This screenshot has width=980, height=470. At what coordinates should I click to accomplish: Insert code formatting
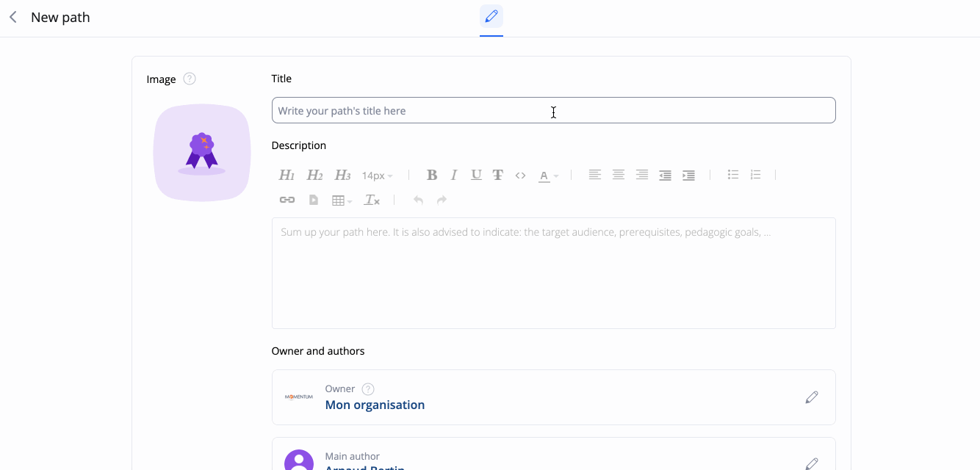(x=520, y=175)
